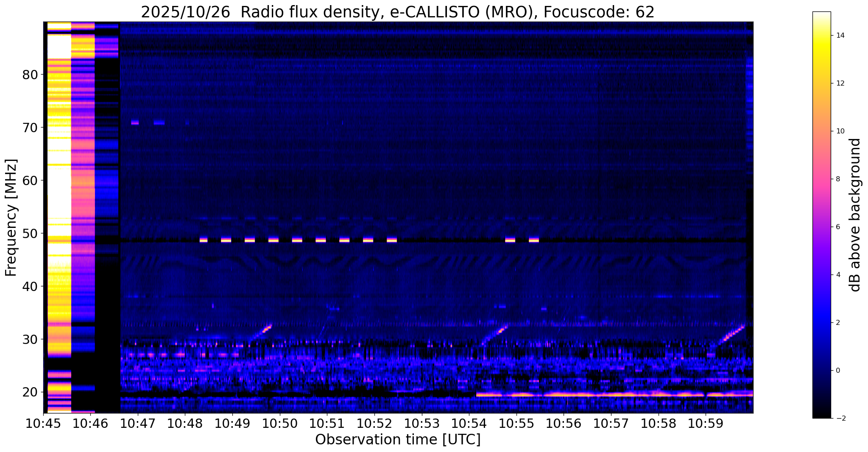Click the dB color scale bar
The image size is (868, 452).
point(821,215)
